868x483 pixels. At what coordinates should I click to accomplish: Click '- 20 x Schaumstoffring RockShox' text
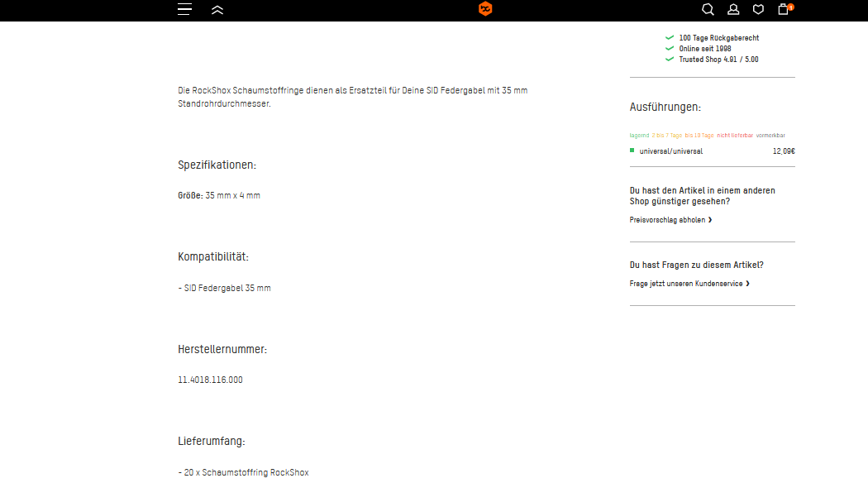[x=244, y=472]
